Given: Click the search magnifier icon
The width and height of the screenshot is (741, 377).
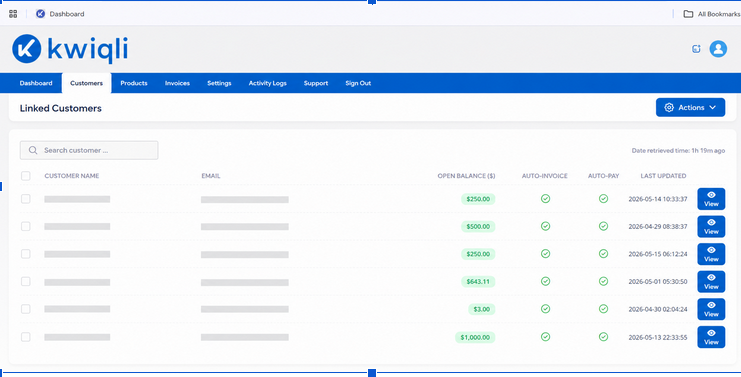Looking at the screenshot, I should pyautogui.click(x=33, y=150).
